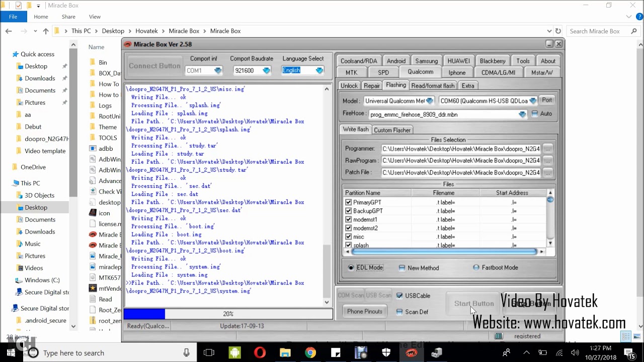Switch to Miracle Box taskbar icon
Viewport: 644px width, 362px height.
(411, 353)
